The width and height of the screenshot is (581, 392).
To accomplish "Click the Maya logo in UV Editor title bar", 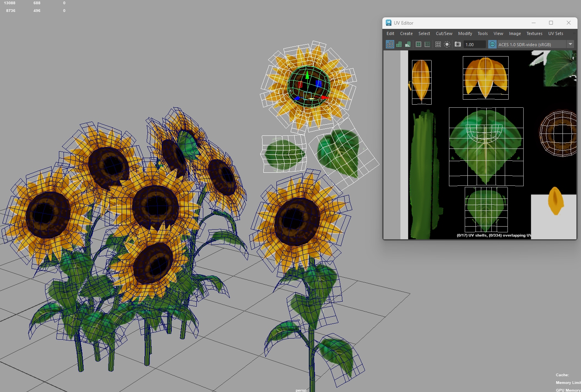I will click(x=388, y=23).
